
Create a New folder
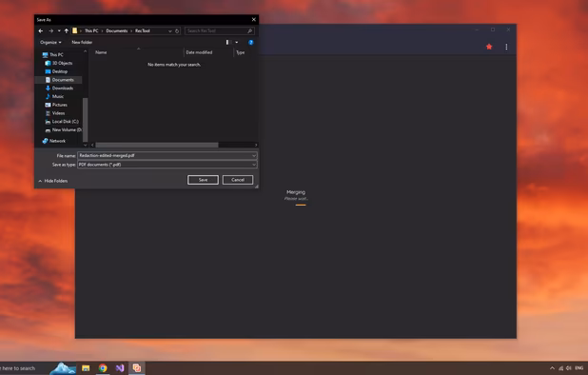coord(82,43)
